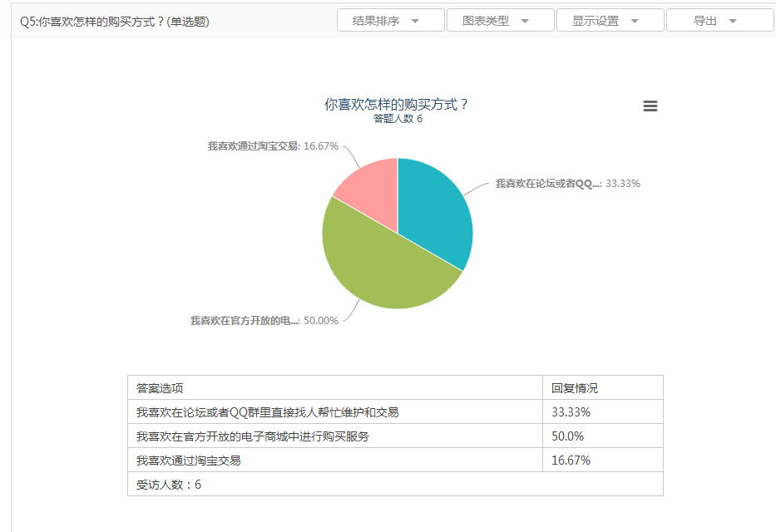The width and height of the screenshot is (776, 532).
Task: Open the 图表类型 dropdown
Action: click(x=500, y=21)
